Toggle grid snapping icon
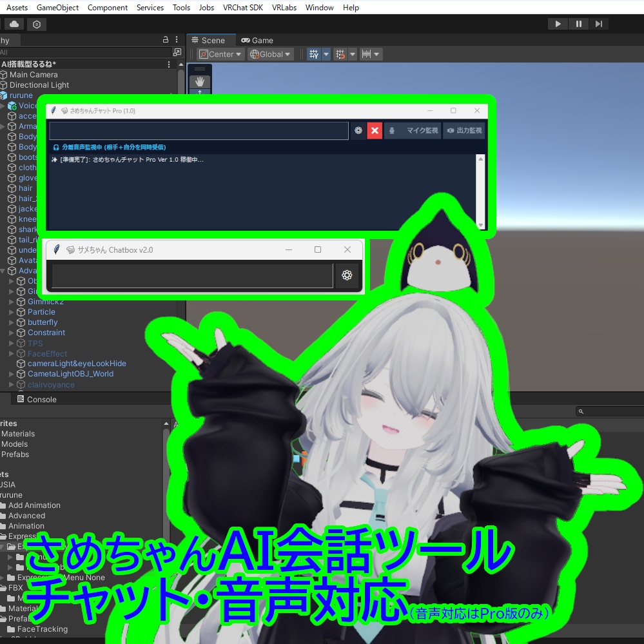 pyautogui.click(x=340, y=54)
